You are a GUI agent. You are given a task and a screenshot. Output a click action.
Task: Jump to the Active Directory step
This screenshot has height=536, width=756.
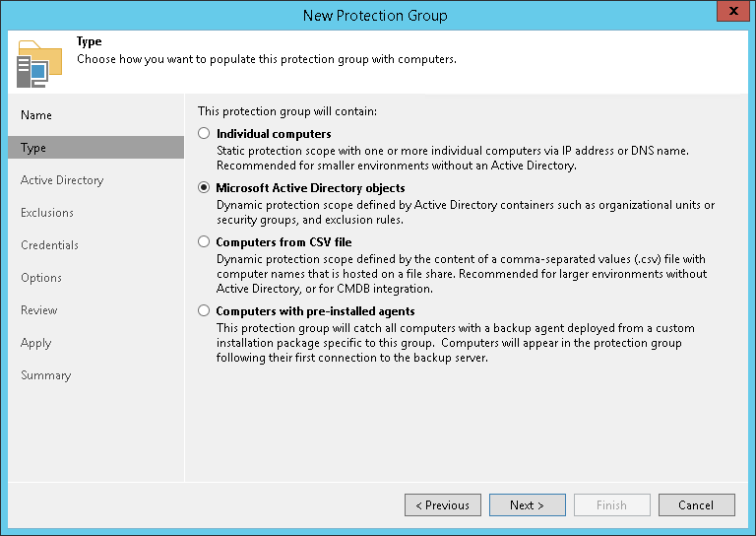pyautogui.click(x=62, y=180)
